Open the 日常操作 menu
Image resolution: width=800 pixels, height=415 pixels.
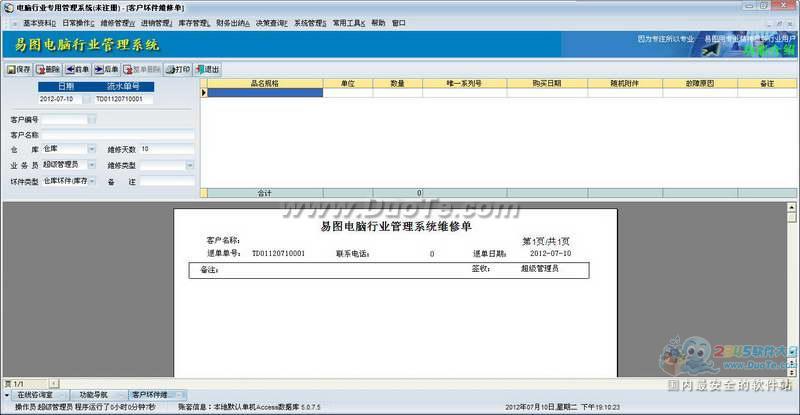pos(78,23)
